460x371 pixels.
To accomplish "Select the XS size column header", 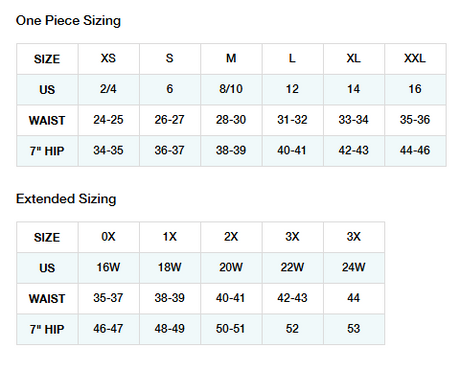I will [x=109, y=59].
